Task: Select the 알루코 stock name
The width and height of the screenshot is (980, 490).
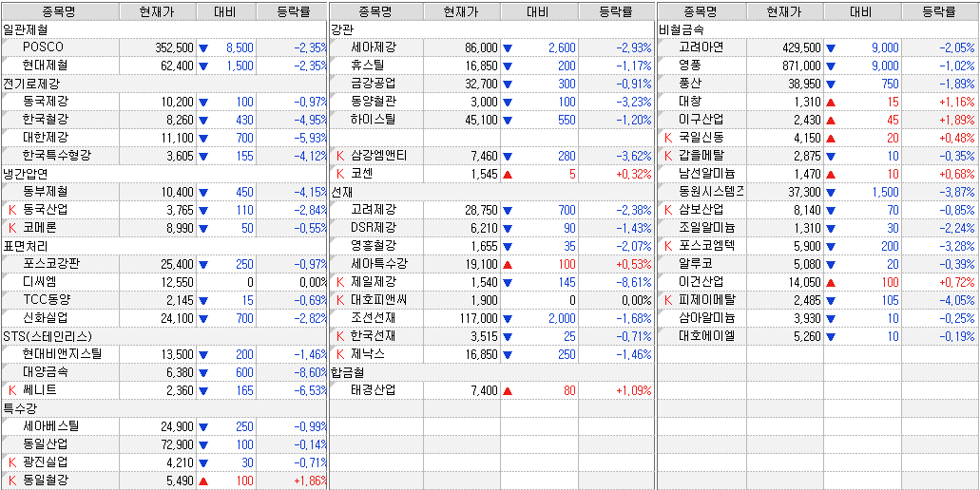Action: [x=696, y=265]
